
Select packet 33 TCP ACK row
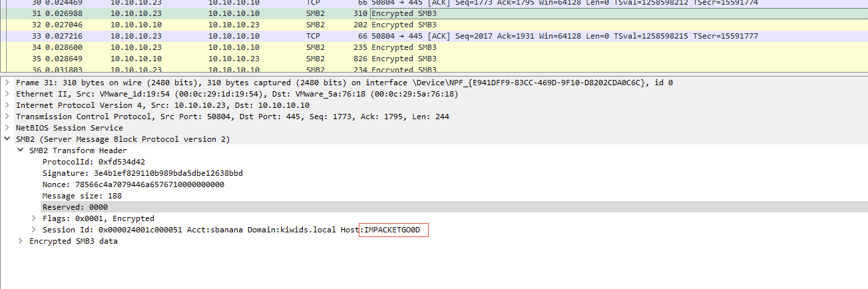tap(434, 36)
